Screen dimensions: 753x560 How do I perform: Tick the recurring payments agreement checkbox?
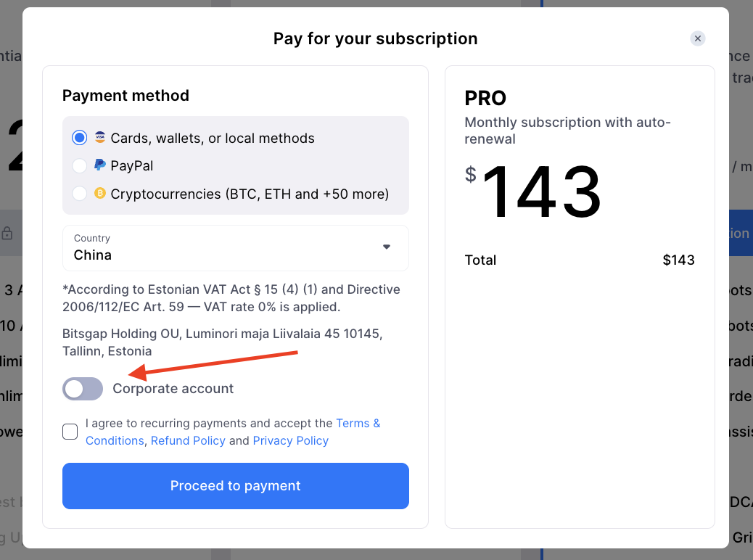(70, 432)
